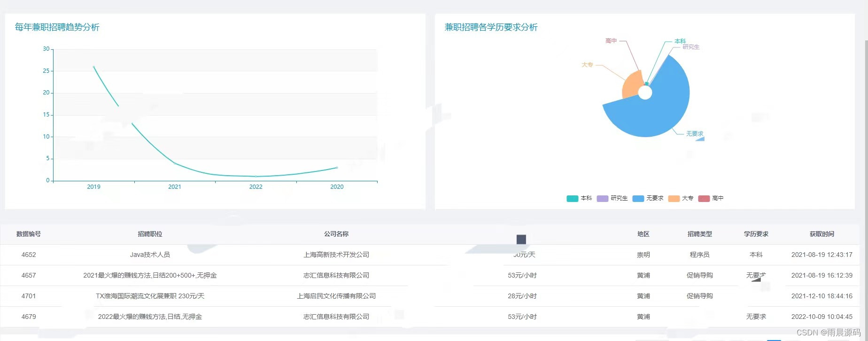
Task: Click the 2019 x-axis label
Action: click(93, 187)
